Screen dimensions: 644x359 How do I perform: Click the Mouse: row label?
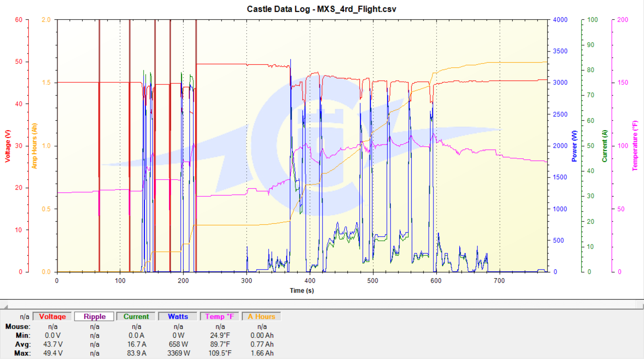tap(18, 327)
